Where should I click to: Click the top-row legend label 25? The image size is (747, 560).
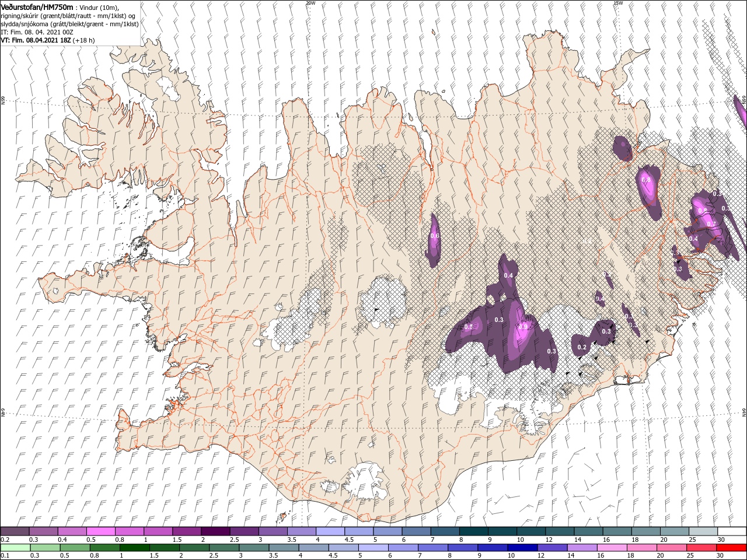click(x=693, y=540)
